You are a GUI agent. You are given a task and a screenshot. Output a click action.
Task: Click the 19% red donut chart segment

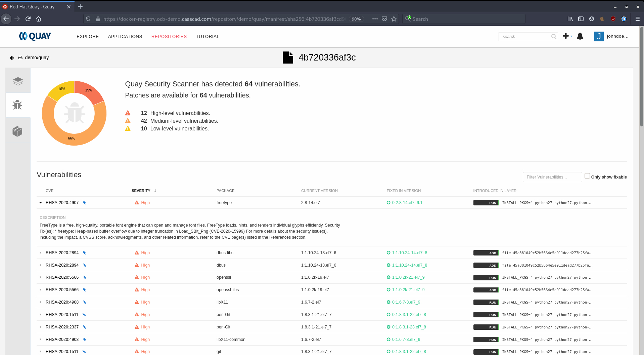pos(89,90)
